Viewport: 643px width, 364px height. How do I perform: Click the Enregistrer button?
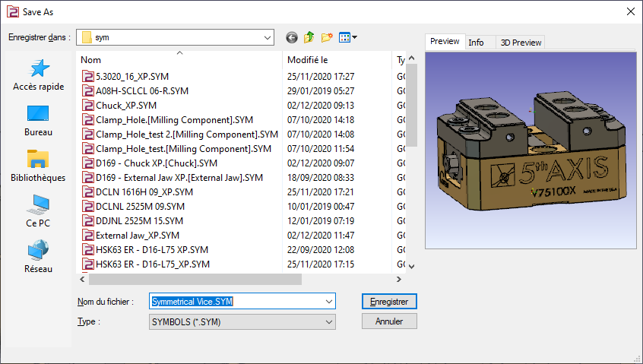click(x=389, y=302)
